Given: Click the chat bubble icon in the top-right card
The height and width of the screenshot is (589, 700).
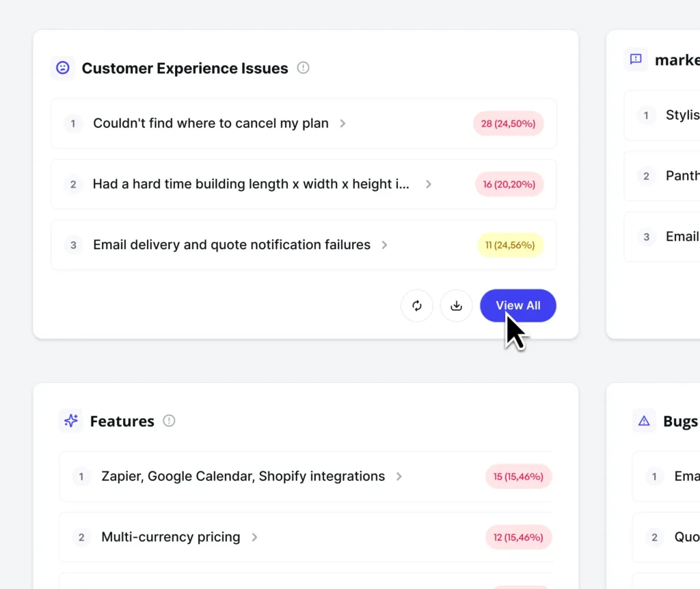Looking at the screenshot, I should [x=636, y=60].
